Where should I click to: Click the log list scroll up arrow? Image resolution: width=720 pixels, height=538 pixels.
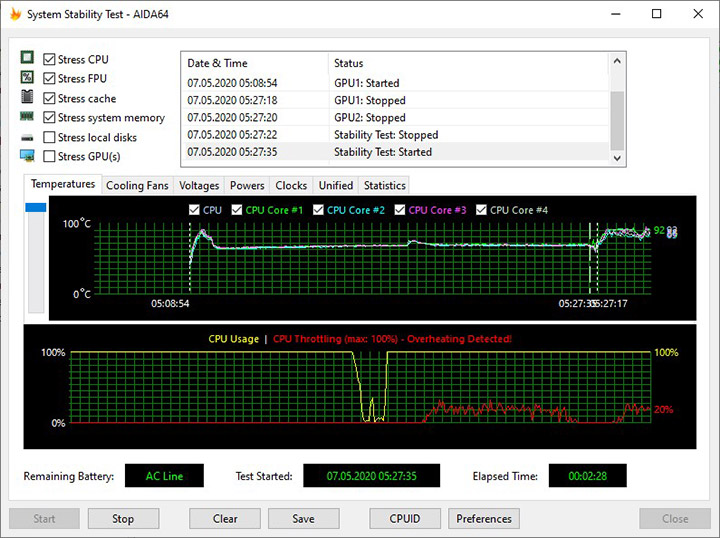[x=617, y=61]
